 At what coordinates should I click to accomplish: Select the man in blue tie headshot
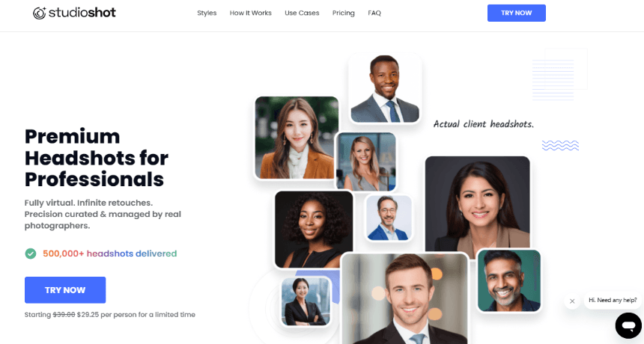(385, 88)
